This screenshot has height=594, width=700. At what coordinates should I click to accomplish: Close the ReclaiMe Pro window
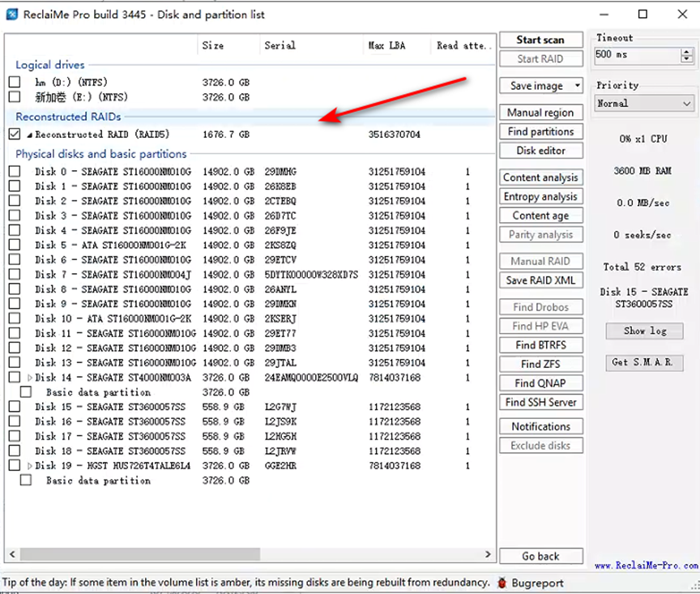pyautogui.click(x=682, y=15)
